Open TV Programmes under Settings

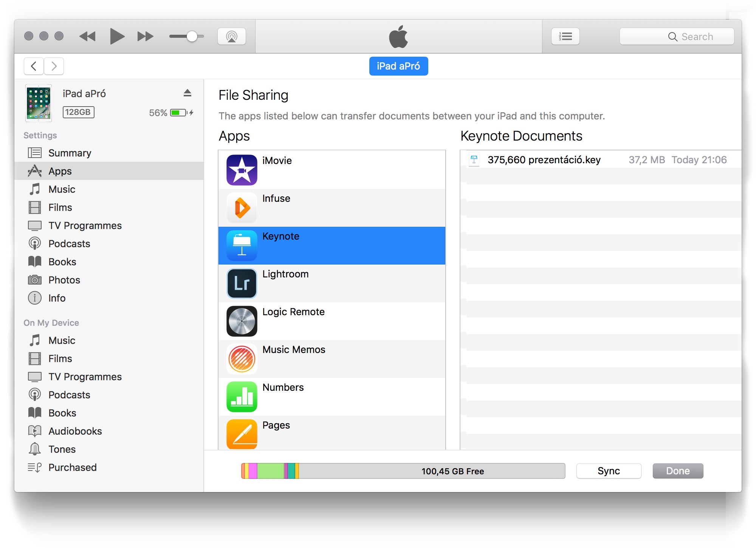tap(109, 225)
